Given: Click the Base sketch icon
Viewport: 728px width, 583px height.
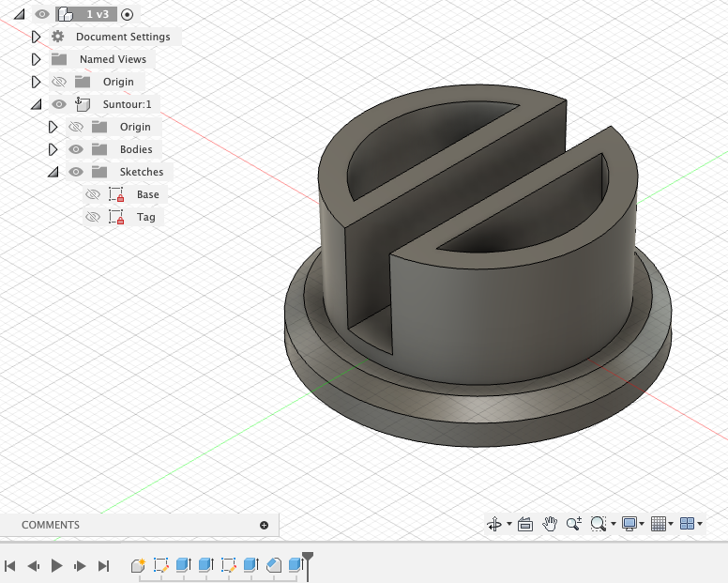Looking at the screenshot, I should coord(116,194).
